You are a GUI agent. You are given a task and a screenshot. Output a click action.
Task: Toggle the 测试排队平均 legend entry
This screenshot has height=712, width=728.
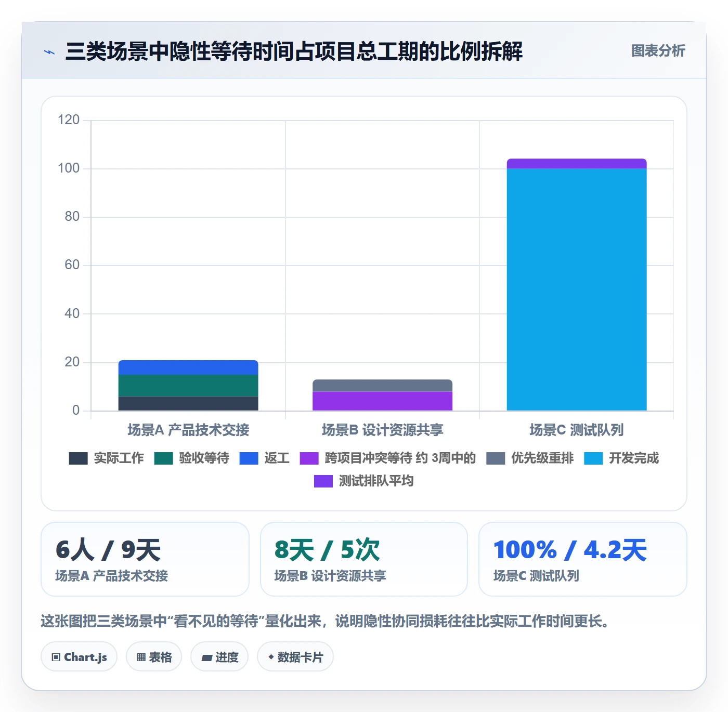click(x=363, y=481)
